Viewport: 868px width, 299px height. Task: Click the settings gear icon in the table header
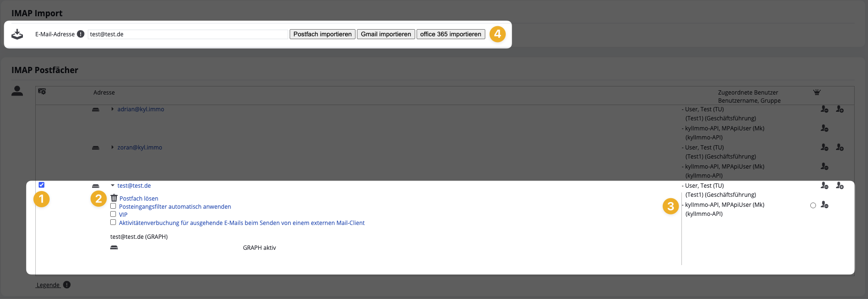(42, 91)
